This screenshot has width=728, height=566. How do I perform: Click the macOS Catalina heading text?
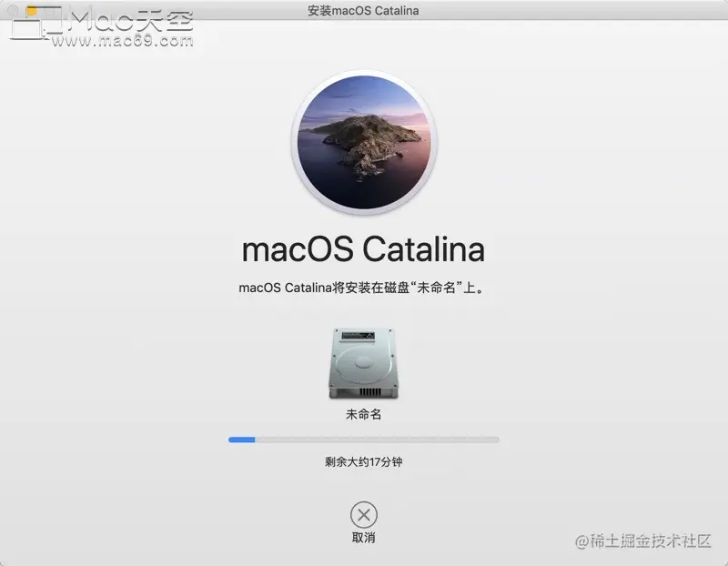pyautogui.click(x=363, y=249)
